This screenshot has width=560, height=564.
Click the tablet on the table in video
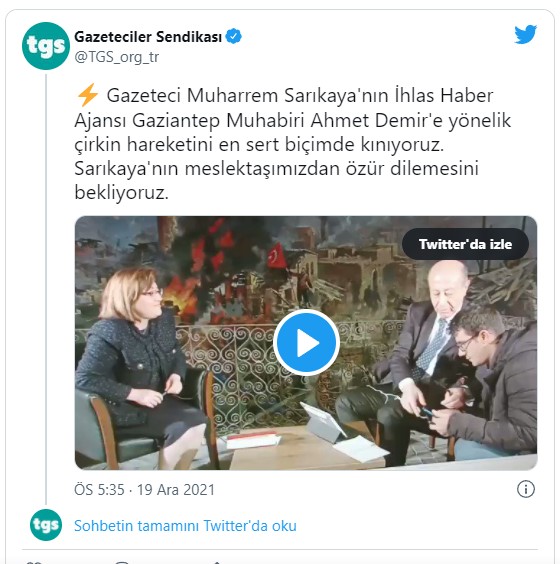pyautogui.click(x=322, y=421)
